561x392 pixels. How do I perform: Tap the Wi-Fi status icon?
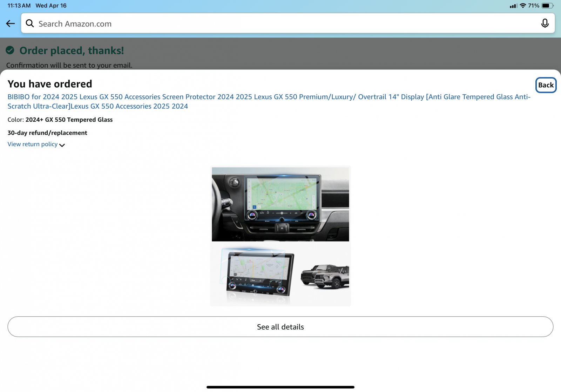point(523,6)
